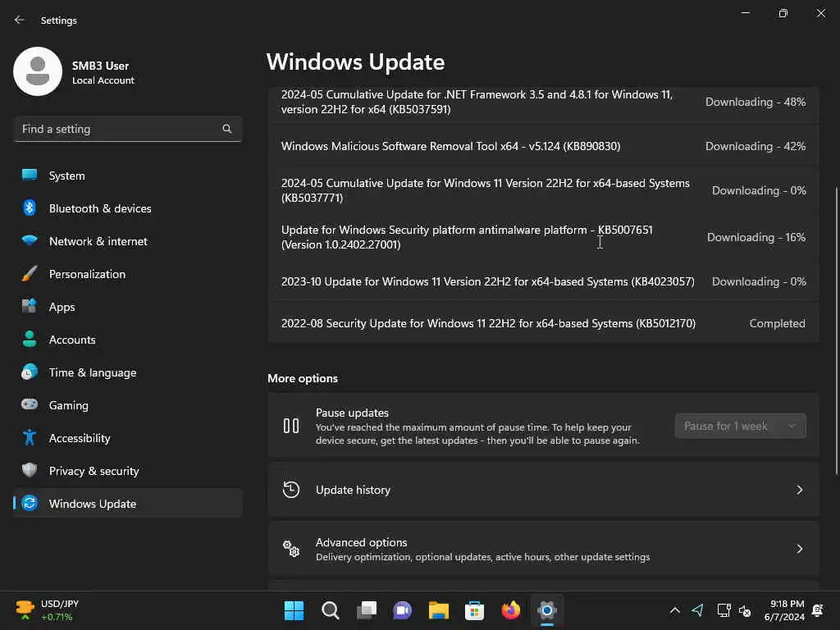This screenshot has width=840, height=630.
Task: Open taskbar Search
Action: [x=330, y=610]
